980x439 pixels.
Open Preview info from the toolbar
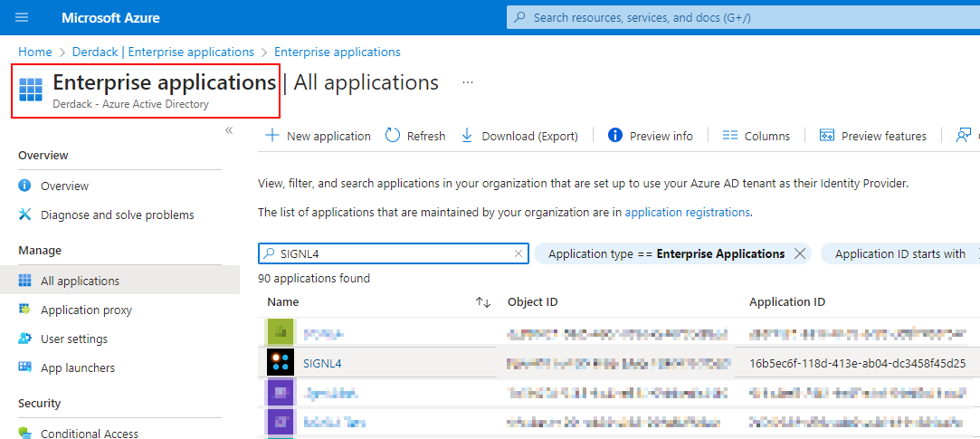pyautogui.click(x=651, y=136)
